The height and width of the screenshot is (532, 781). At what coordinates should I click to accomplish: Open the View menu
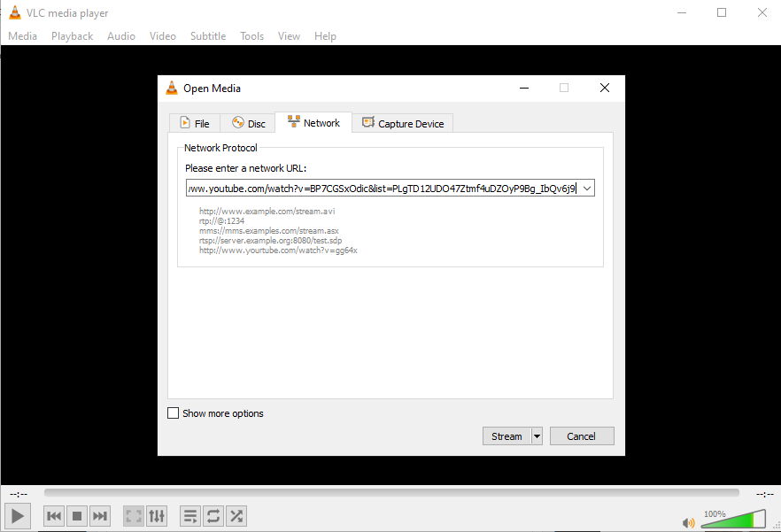289,36
